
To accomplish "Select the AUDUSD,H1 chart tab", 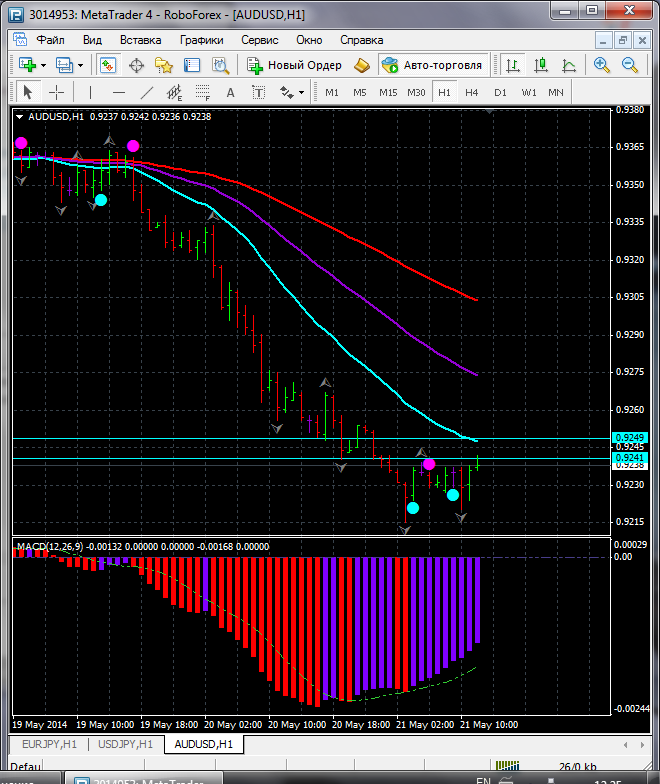I will [x=204, y=744].
